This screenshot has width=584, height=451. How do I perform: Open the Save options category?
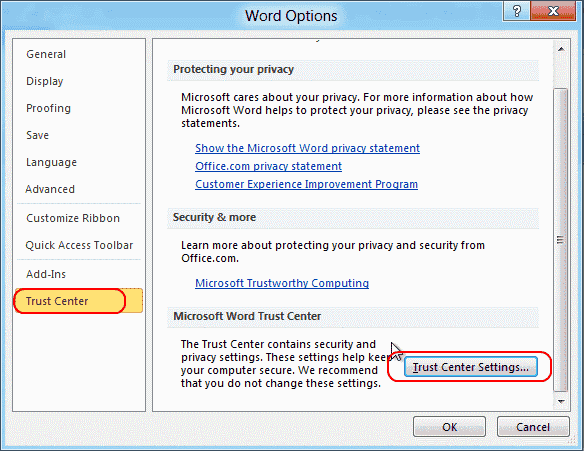(37, 135)
